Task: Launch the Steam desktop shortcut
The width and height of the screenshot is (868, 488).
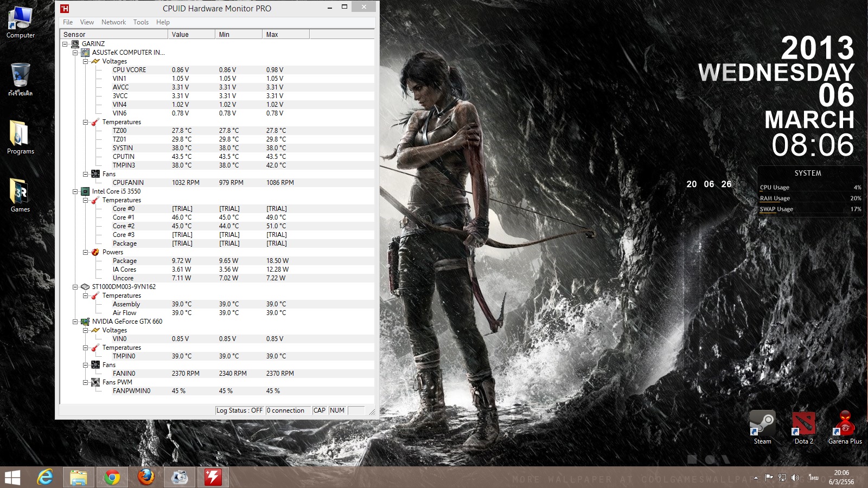Action: tap(762, 427)
